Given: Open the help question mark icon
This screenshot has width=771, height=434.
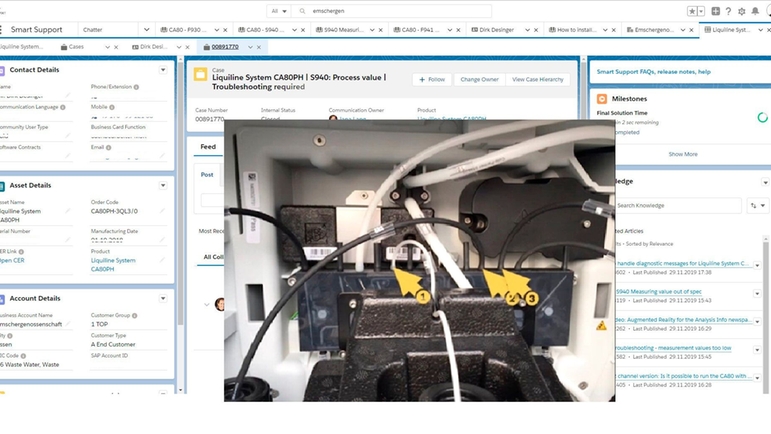Looking at the screenshot, I should pos(728,11).
